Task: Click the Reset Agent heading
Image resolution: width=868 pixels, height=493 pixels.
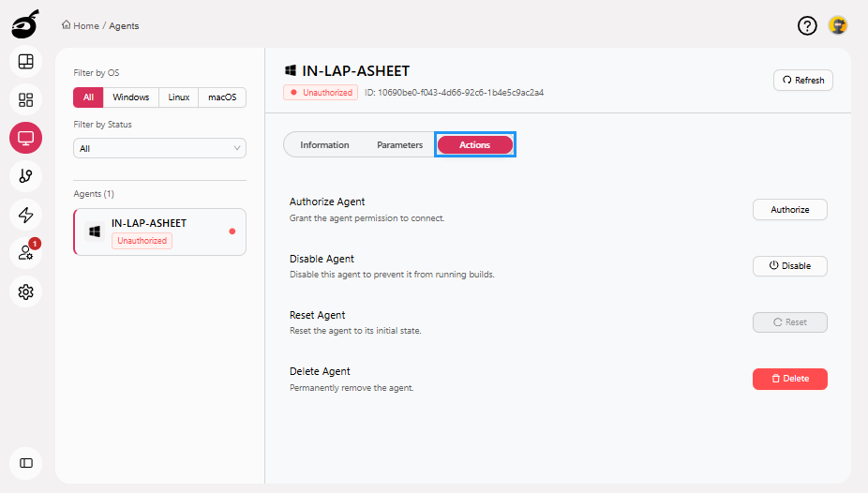Action: tap(317, 315)
